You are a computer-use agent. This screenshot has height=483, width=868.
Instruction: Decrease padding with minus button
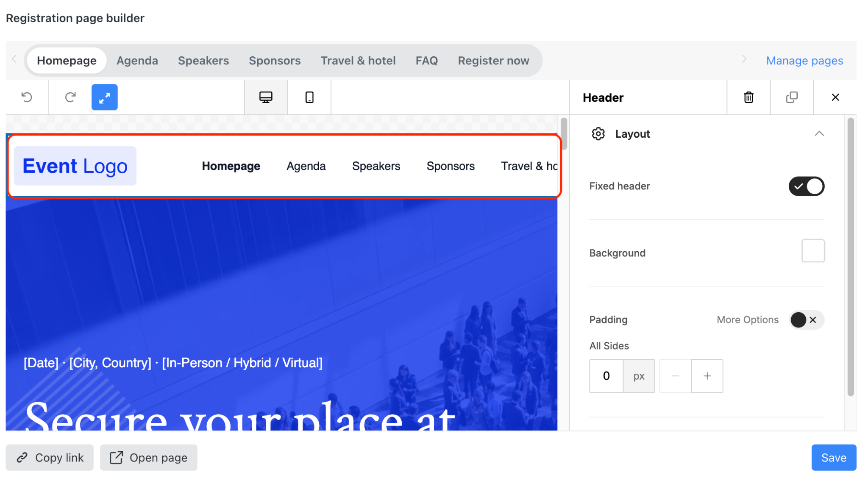pyautogui.click(x=675, y=376)
